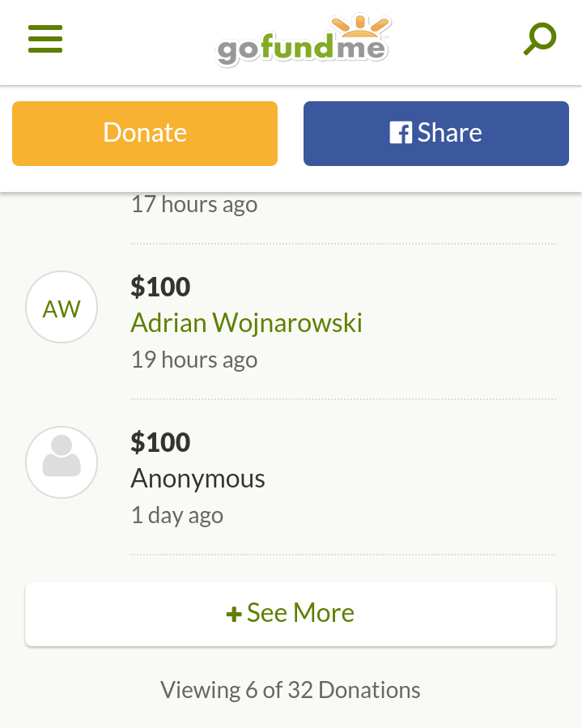Image resolution: width=582 pixels, height=728 pixels.
Task: Click the "Anonymous" donor name text
Action: (x=198, y=479)
